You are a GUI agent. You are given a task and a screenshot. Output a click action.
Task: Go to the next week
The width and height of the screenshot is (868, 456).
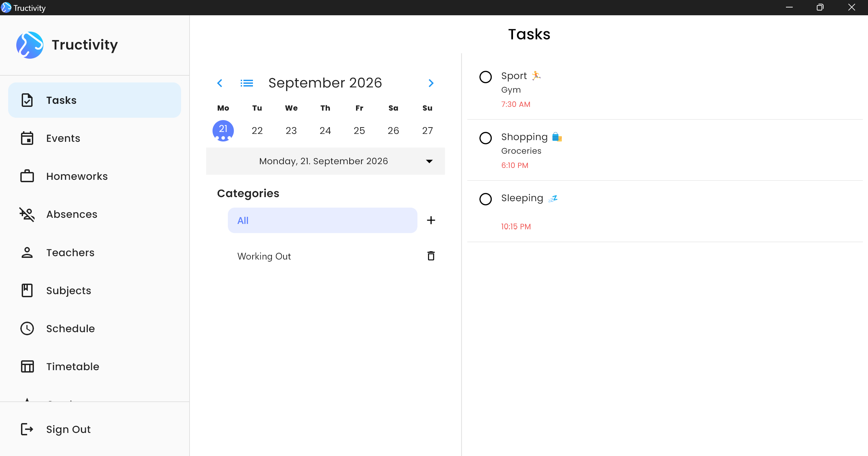click(x=431, y=83)
